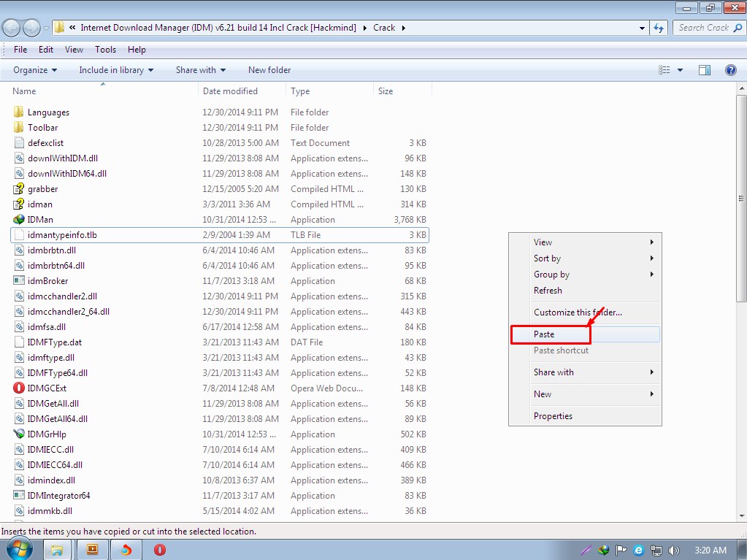Refresh the folder via address bar refresh icon

(x=659, y=28)
